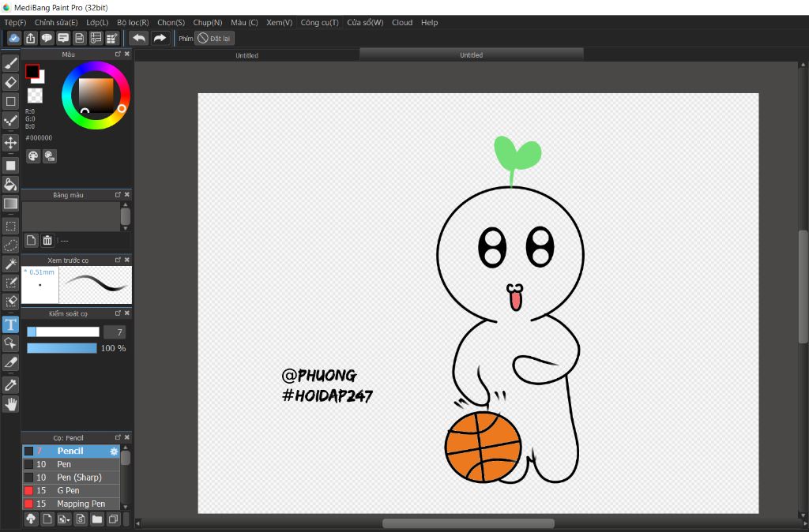
Task: Add new color to Bảng màu palette
Action: click(32, 240)
